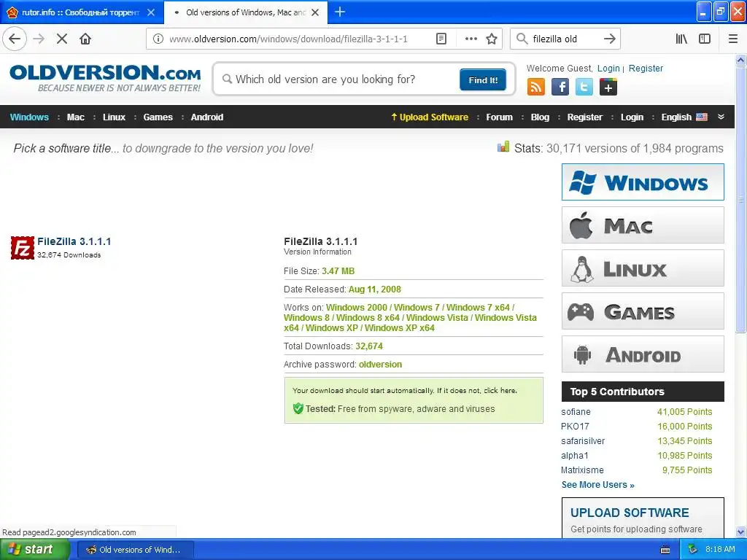Click Login in the black navigation bar

632,117
